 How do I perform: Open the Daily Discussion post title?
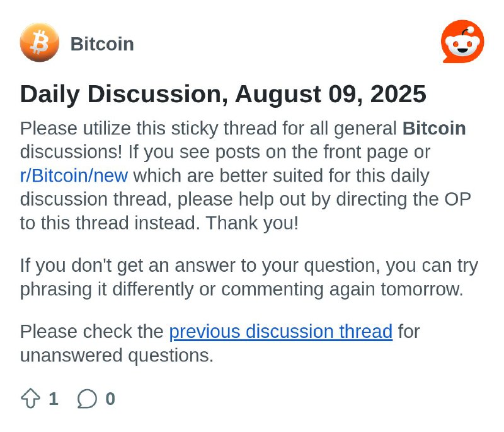pos(223,94)
